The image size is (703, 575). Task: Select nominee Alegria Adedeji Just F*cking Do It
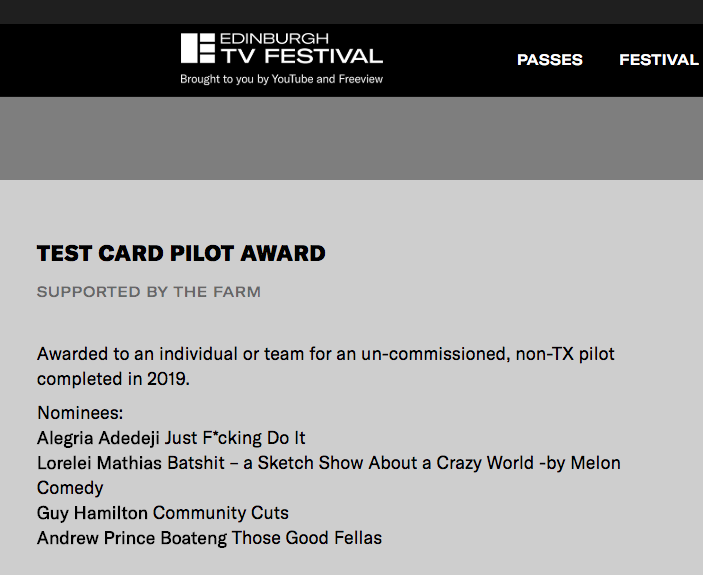(x=171, y=438)
